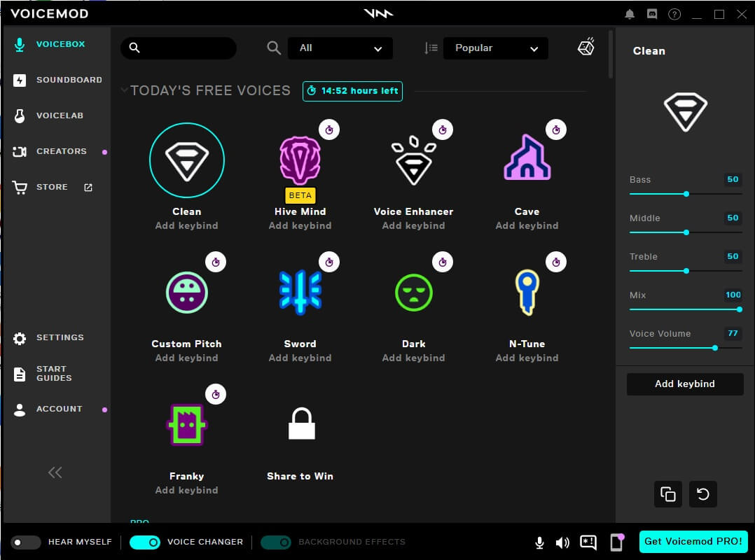Select the Dark voice icon
The image size is (755, 560).
pos(414,293)
